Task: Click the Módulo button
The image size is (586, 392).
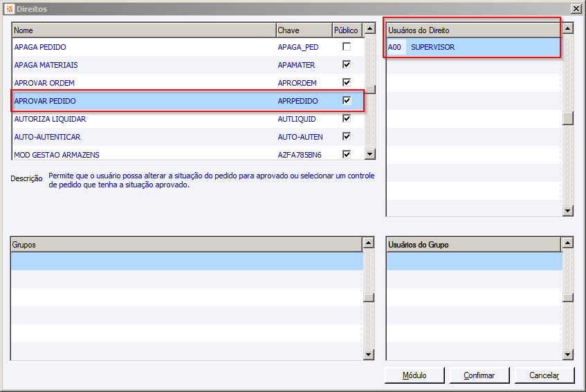Action: [414, 375]
